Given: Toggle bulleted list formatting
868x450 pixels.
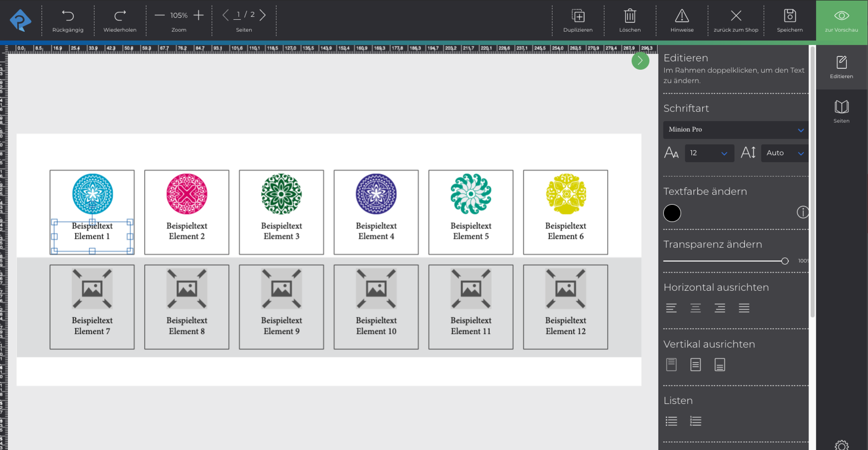Looking at the screenshot, I should click(671, 421).
